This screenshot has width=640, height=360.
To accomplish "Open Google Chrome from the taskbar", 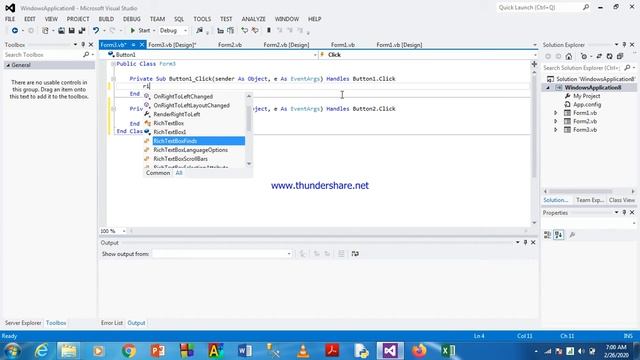I will click(129, 351).
